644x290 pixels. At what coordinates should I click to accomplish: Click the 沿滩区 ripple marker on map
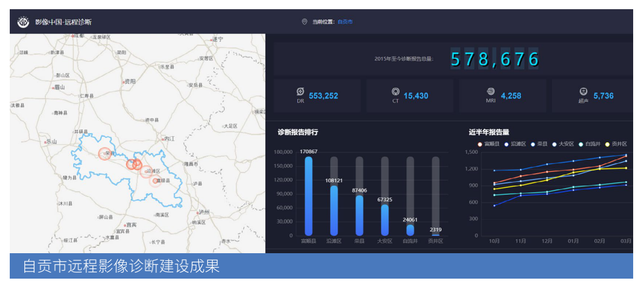click(x=146, y=172)
